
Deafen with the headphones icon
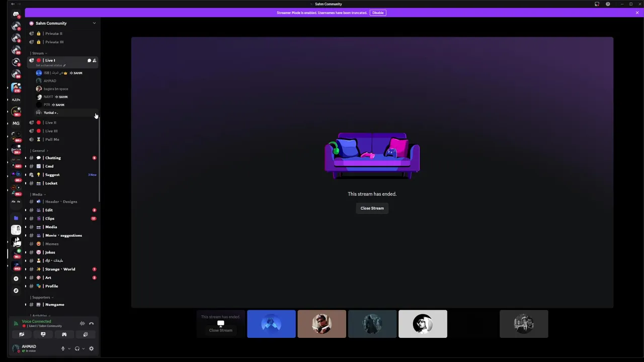[x=77, y=348]
